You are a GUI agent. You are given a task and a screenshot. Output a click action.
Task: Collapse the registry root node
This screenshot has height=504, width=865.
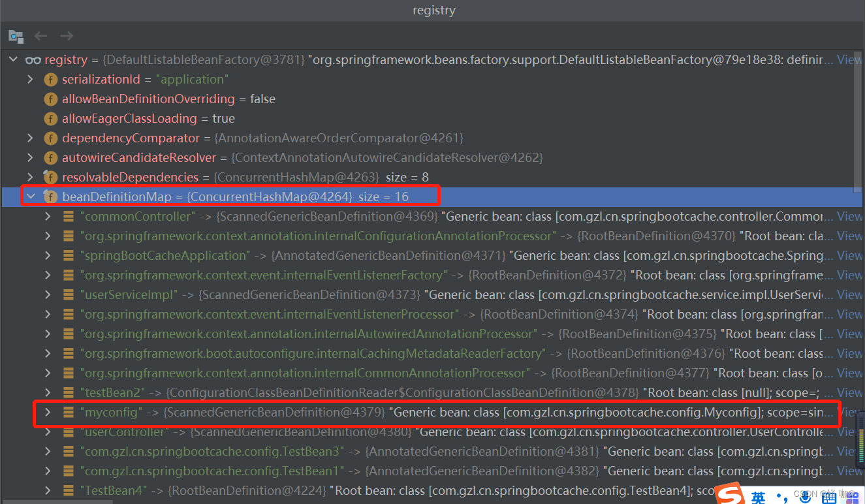[13, 60]
